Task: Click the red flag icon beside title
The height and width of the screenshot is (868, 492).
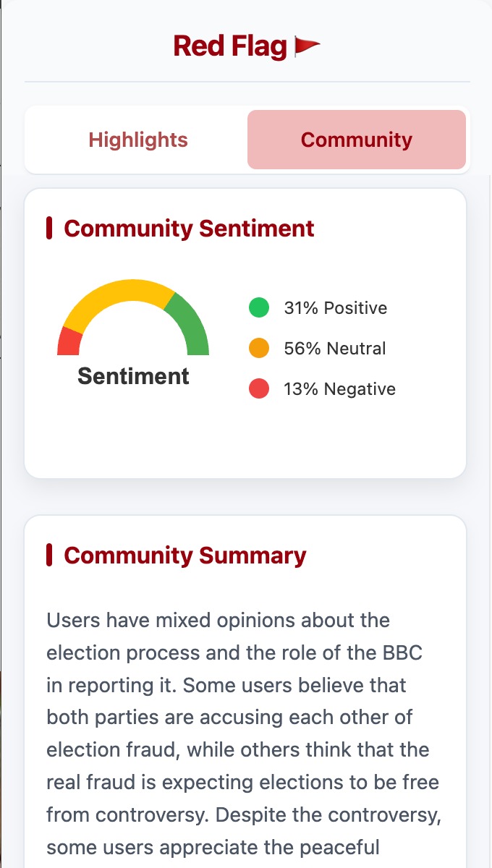Action: (x=307, y=47)
